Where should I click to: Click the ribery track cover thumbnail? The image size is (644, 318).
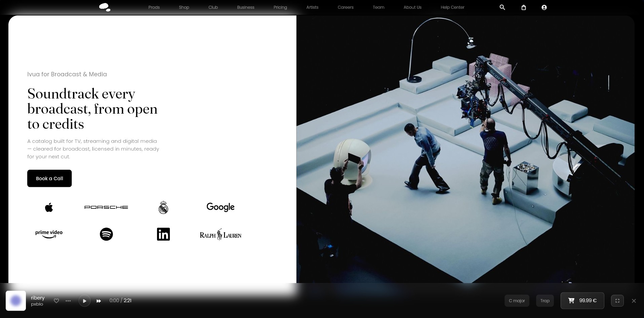click(16, 301)
